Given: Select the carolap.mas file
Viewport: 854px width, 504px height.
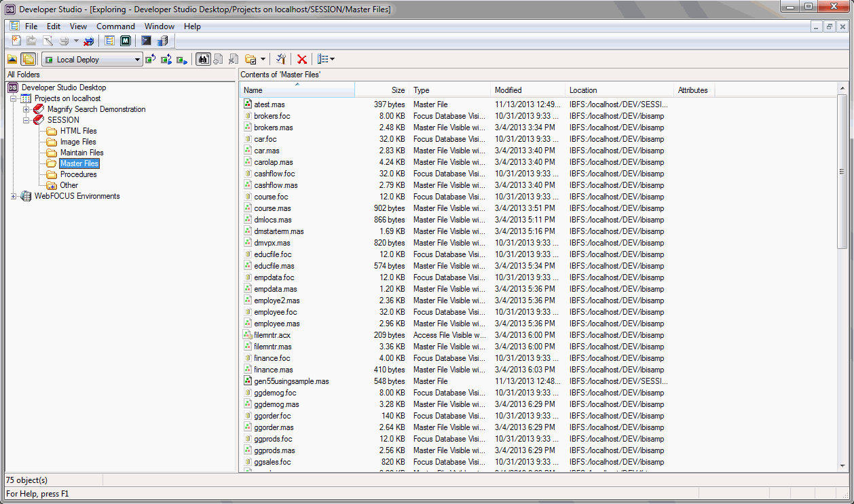Looking at the screenshot, I should tap(274, 162).
